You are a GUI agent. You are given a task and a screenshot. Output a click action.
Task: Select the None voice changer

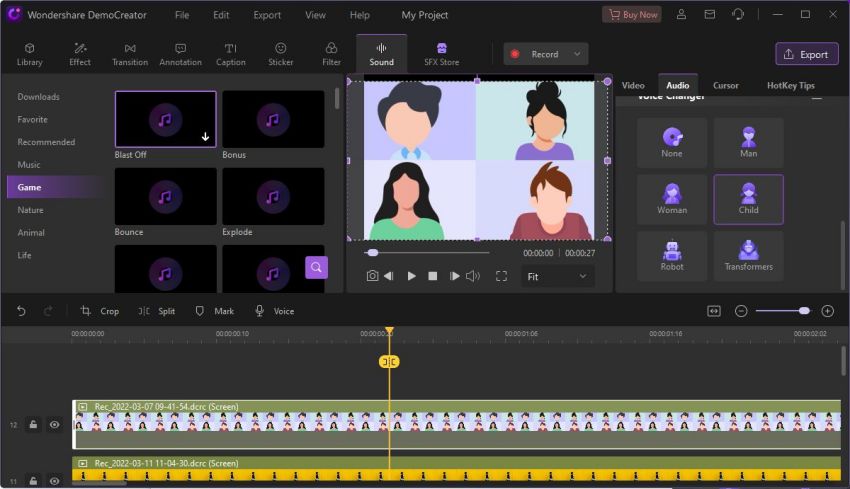(672, 143)
